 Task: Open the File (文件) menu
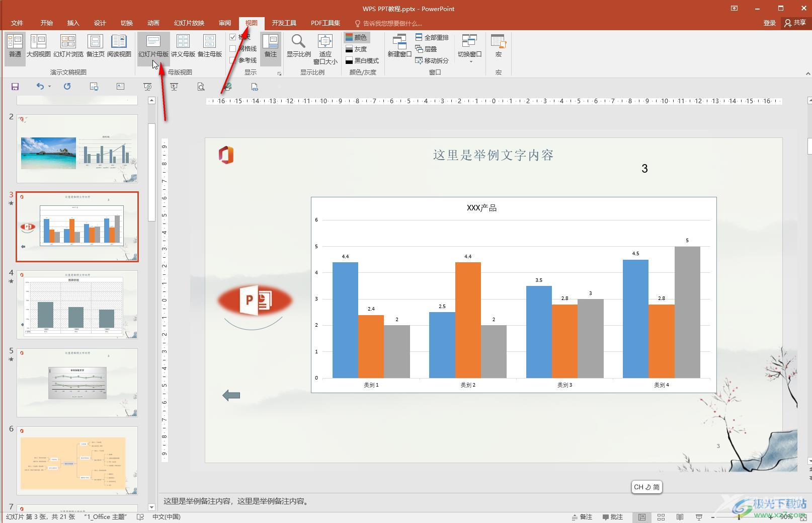[x=17, y=23]
